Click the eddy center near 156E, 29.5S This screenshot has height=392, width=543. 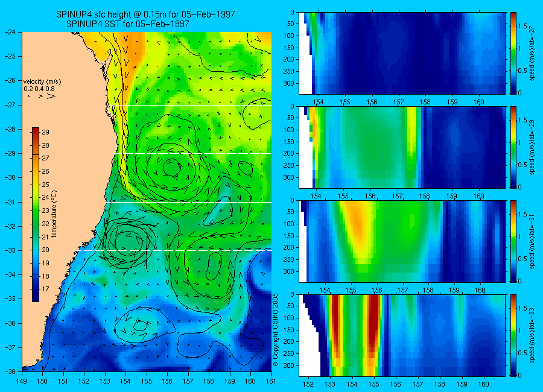171,167
